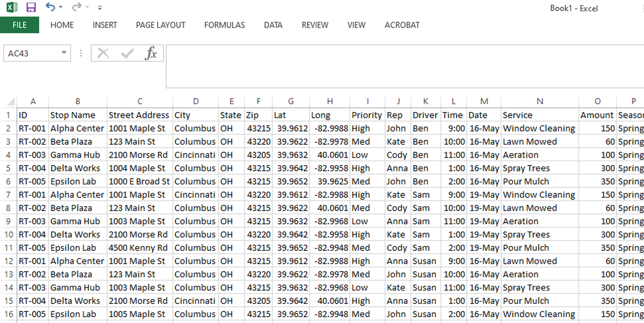Select row 10 by its header
Screen dimensions: 644x323
8,234
